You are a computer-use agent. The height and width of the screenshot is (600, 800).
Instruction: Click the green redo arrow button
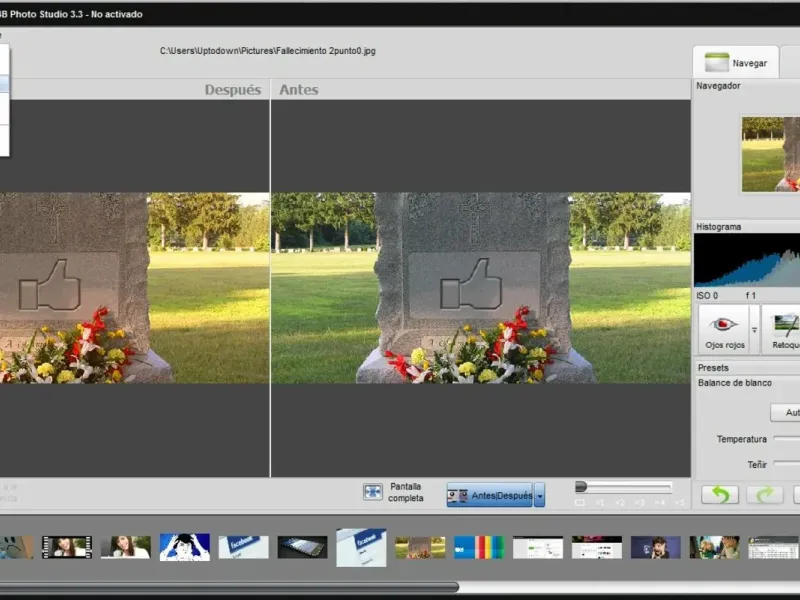pyautogui.click(x=765, y=494)
